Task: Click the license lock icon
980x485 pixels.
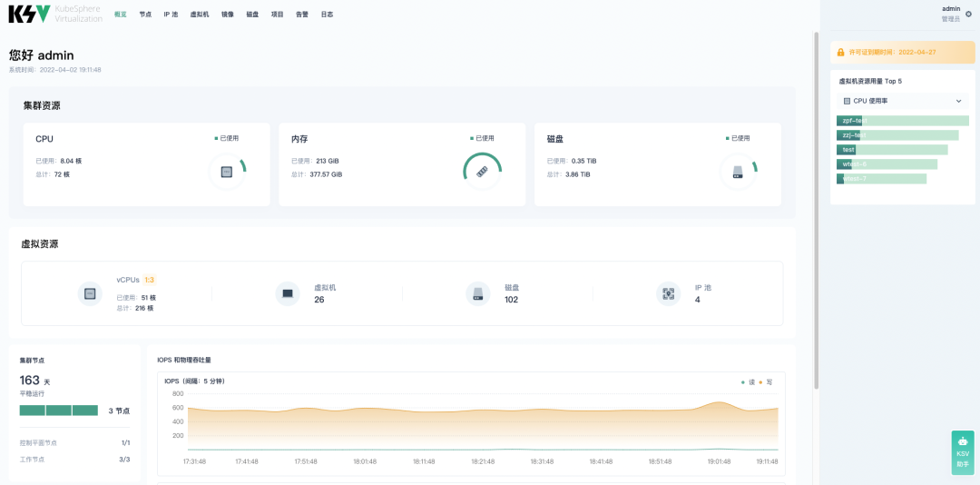Action: pos(840,53)
